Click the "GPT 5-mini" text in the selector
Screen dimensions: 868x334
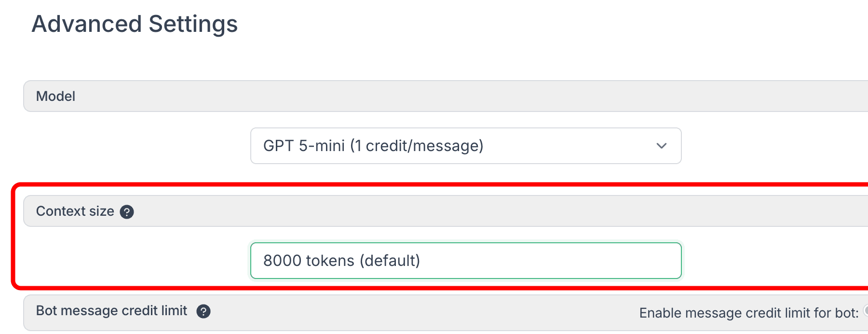304,146
